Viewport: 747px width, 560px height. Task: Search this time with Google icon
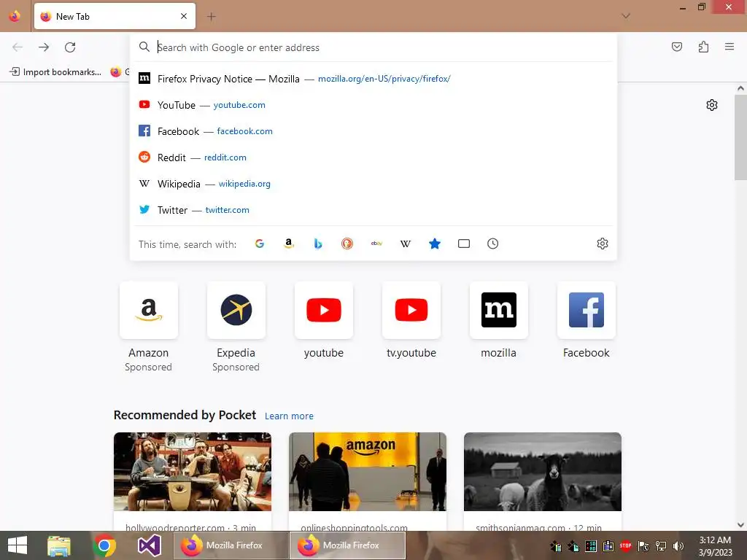point(260,244)
